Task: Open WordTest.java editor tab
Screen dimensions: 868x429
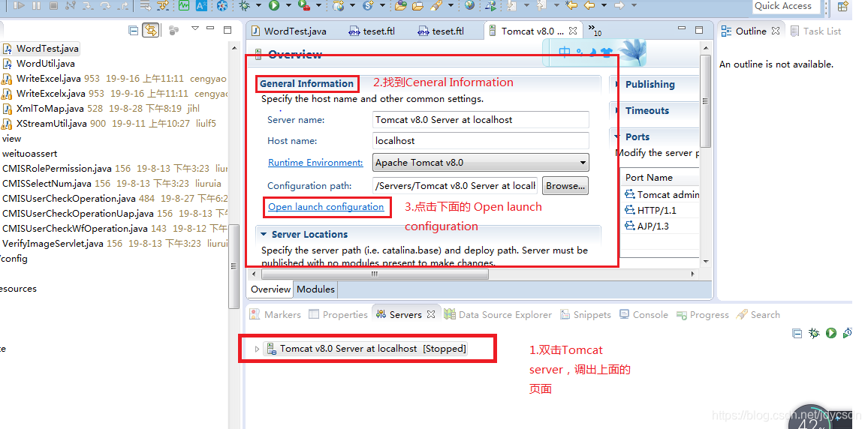Action: 288,31
